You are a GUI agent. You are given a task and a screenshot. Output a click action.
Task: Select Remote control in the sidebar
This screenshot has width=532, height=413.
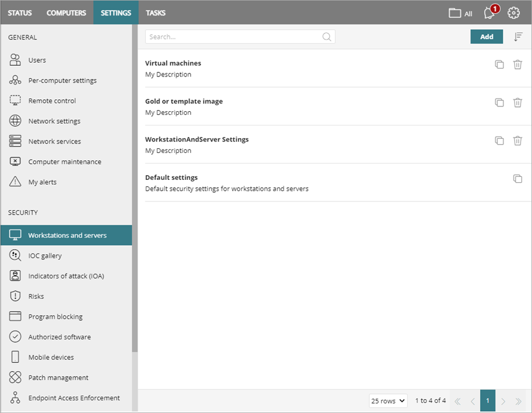[x=52, y=100]
